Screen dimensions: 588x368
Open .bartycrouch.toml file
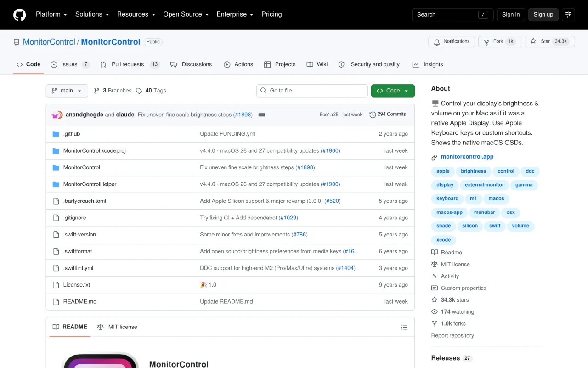click(x=85, y=201)
